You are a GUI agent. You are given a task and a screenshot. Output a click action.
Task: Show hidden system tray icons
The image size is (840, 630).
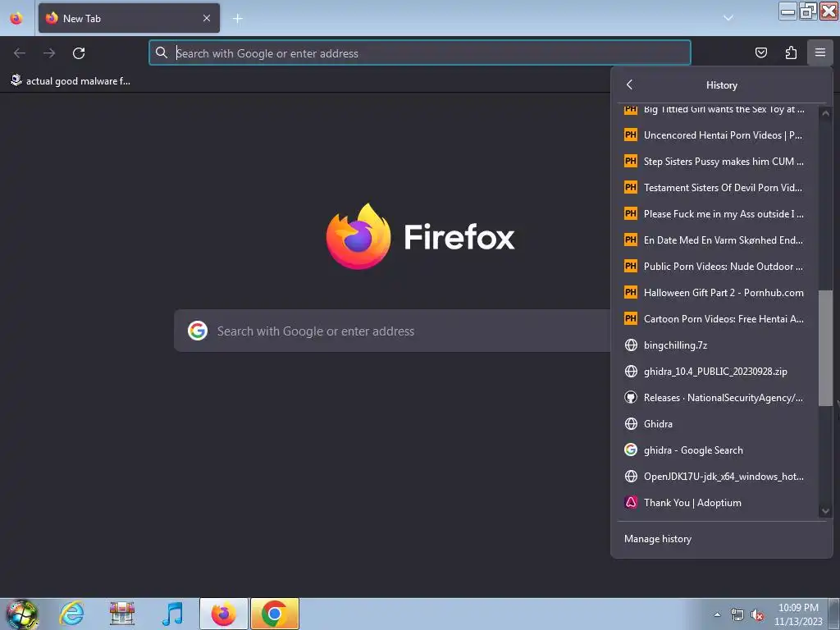click(717, 614)
